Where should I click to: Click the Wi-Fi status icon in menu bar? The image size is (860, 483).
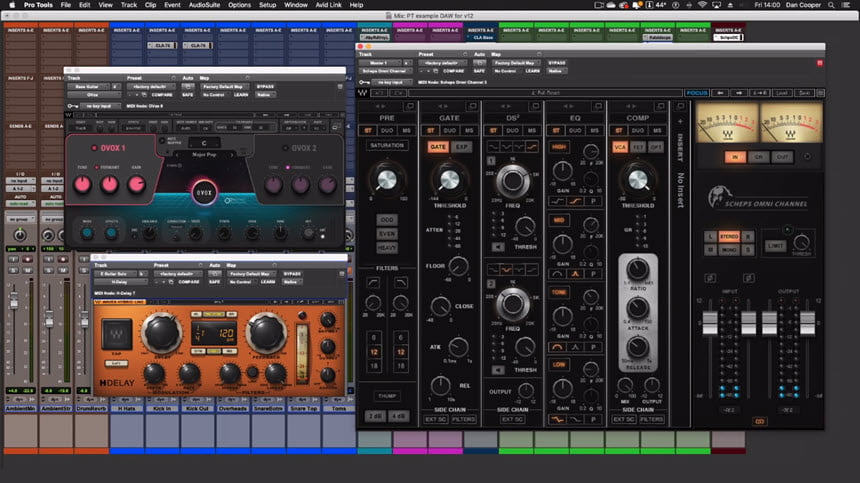tap(702, 5)
